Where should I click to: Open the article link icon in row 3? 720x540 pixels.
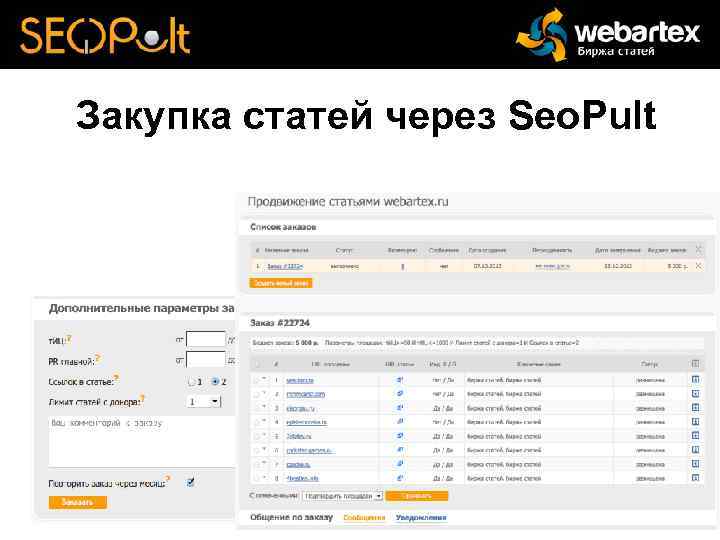(x=400, y=407)
